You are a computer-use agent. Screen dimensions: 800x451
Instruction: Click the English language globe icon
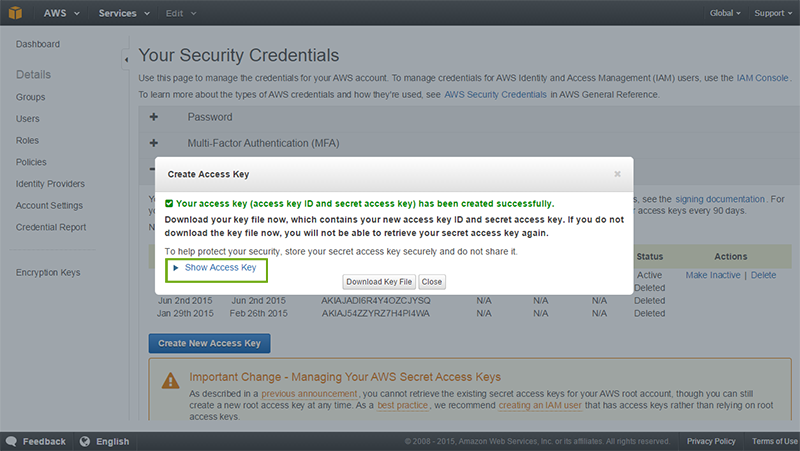pyautogui.click(x=85, y=441)
